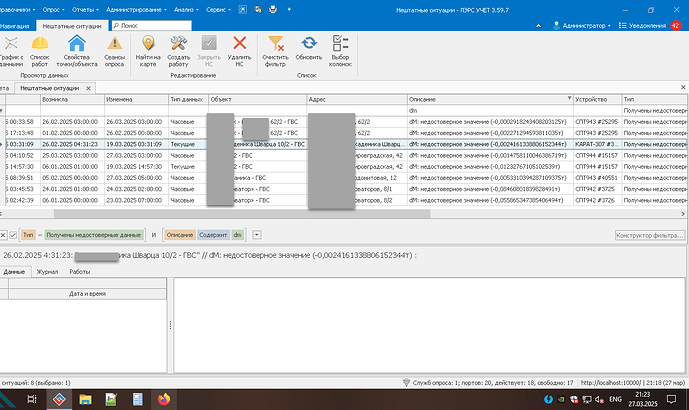
Task: Click the printer icon in title bar
Action: (273, 9)
